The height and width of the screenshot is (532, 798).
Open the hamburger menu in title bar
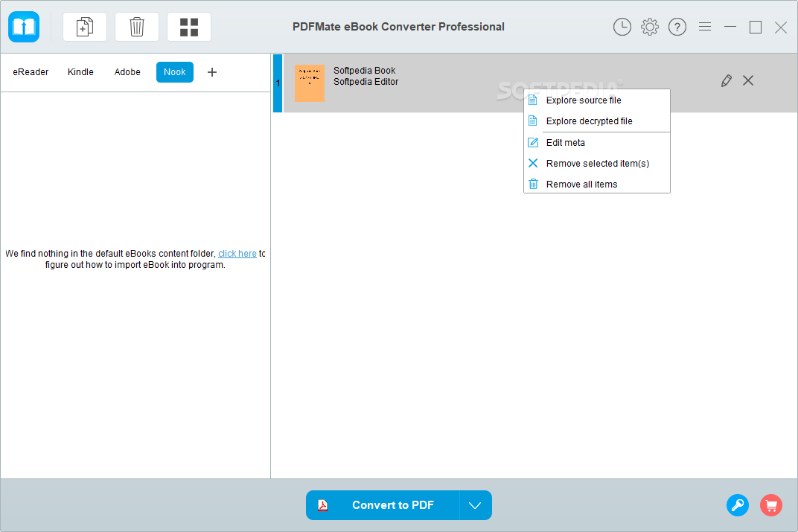(705, 27)
